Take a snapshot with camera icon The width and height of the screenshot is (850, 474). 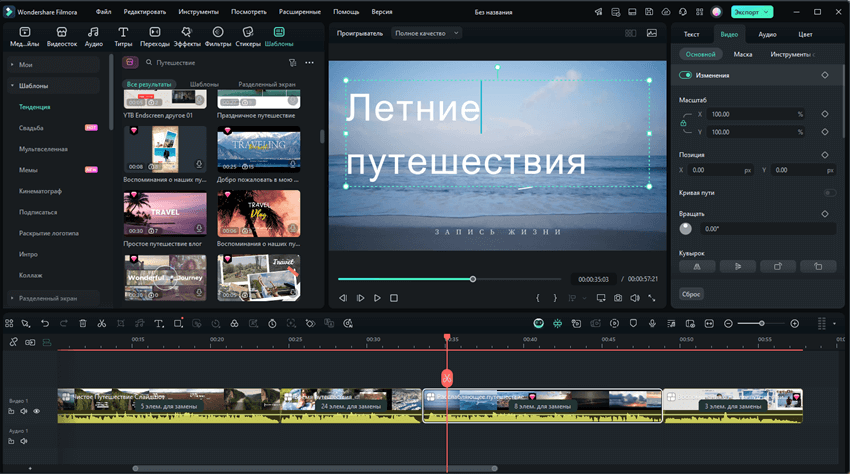pyautogui.click(x=618, y=298)
